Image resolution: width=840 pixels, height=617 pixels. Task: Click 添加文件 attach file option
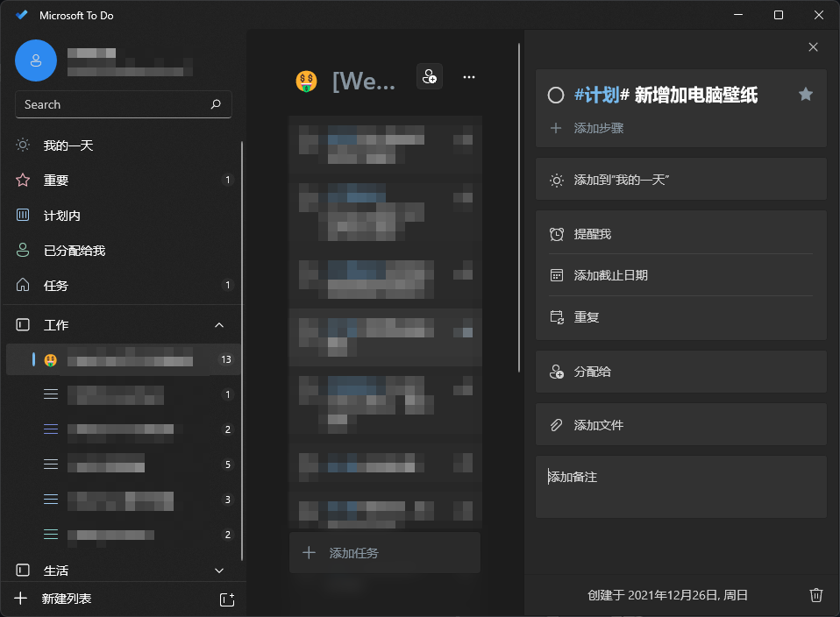coord(681,425)
